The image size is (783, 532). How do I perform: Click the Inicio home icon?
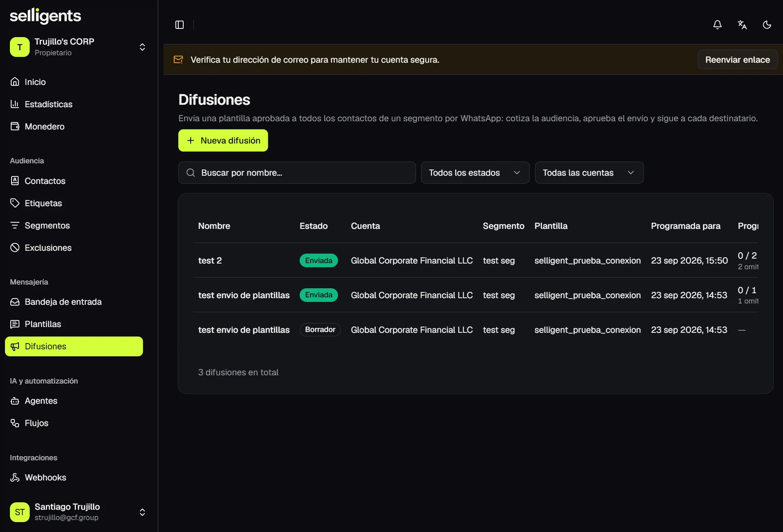tap(15, 82)
